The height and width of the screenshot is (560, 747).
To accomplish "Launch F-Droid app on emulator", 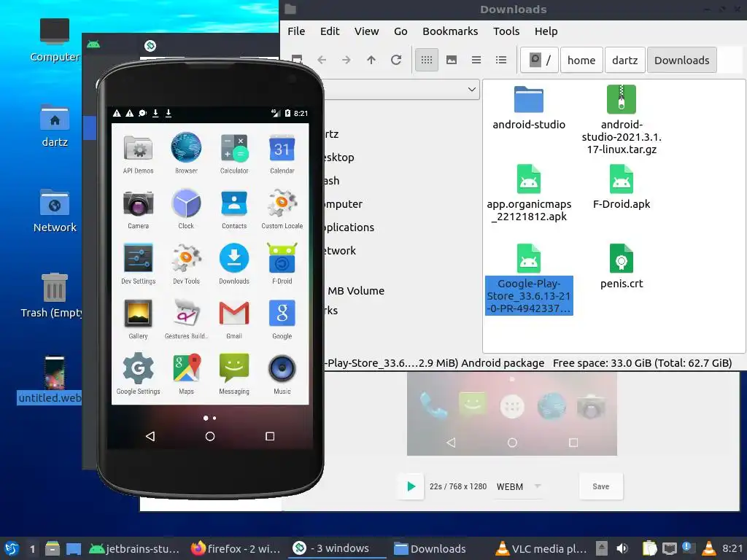I will pos(282,264).
